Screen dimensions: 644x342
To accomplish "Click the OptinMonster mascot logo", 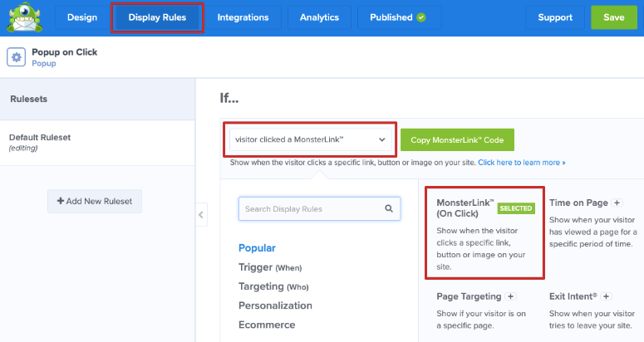I will point(25,17).
